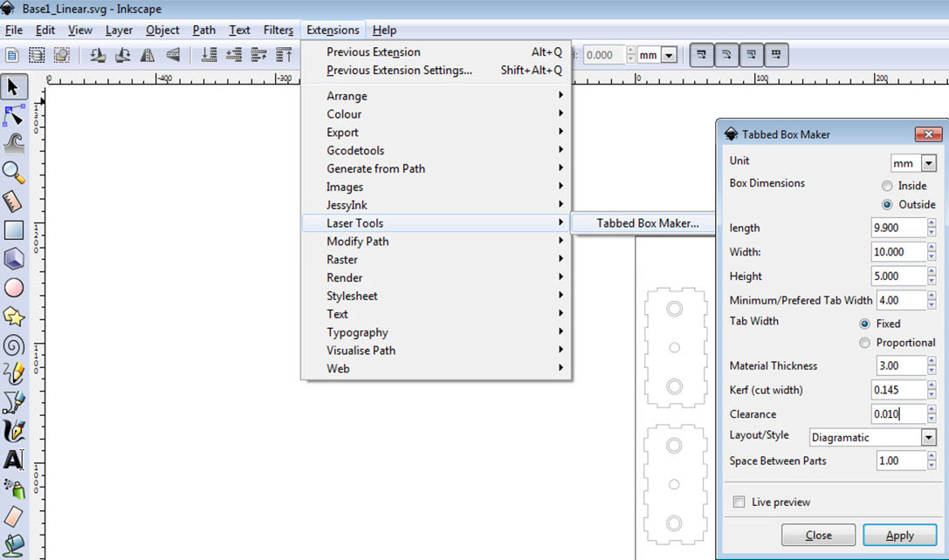Toggle scale rounded corners button

[726, 55]
